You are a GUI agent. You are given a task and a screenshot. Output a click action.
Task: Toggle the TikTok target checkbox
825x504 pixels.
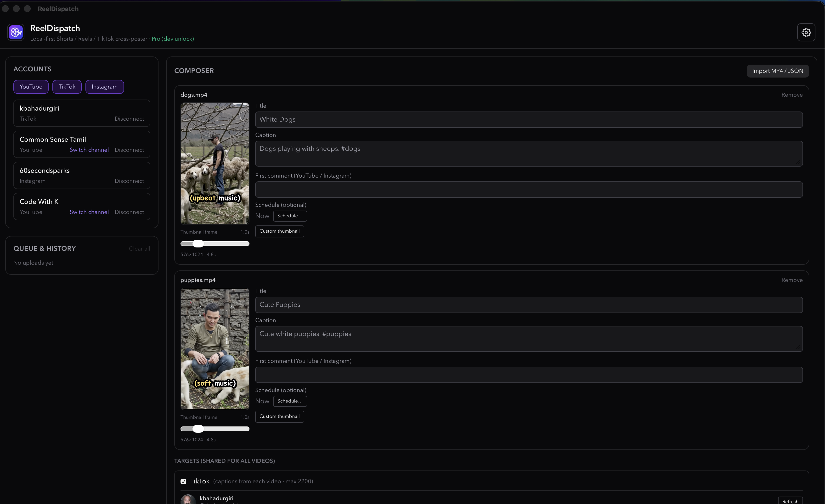coord(183,482)
